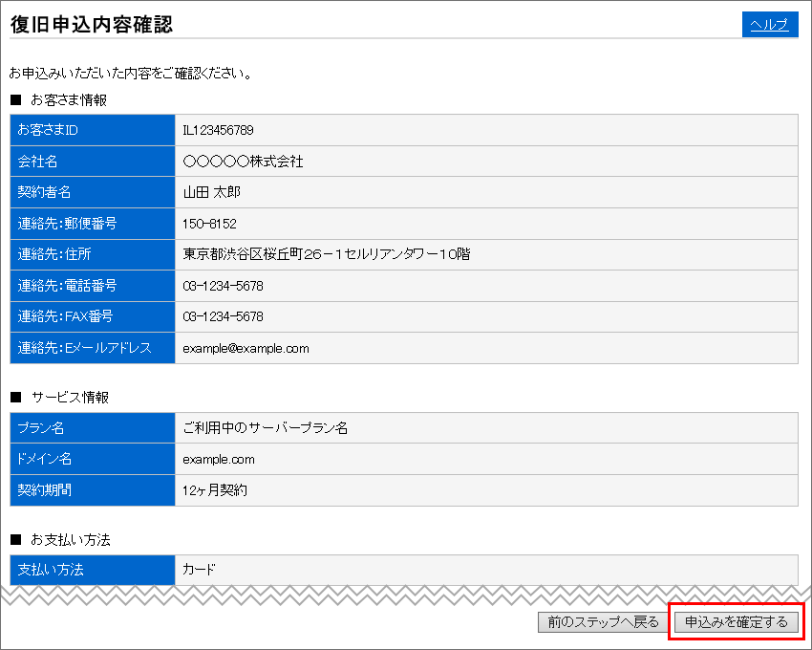Screen dimensions: 812x650
Task: Click the お申込みいただいた内容をご確認ください instruction text
Action: (x=131, y=74)
